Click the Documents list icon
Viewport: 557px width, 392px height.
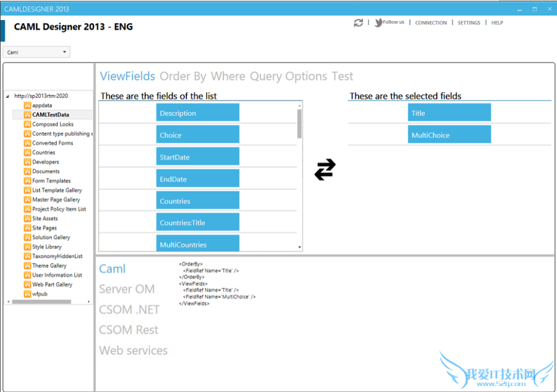click(27, 171)
